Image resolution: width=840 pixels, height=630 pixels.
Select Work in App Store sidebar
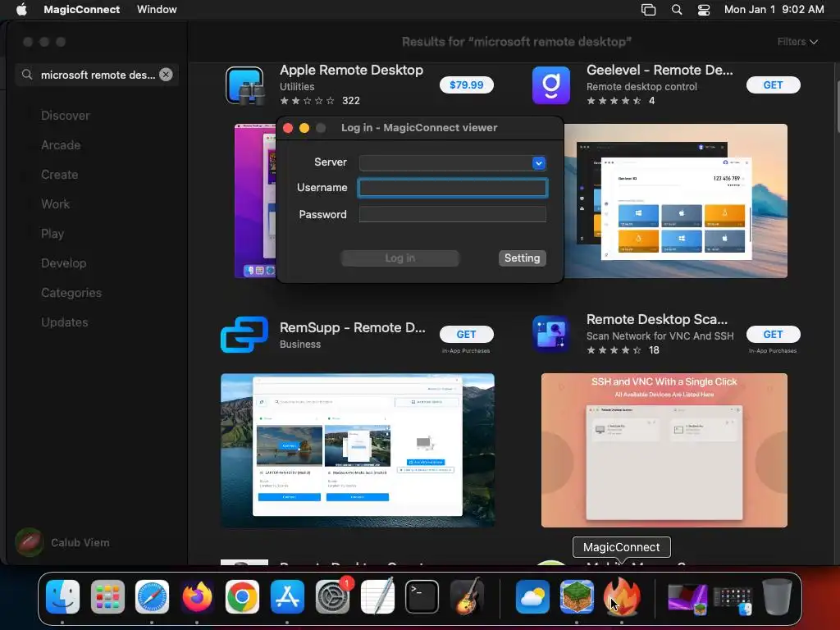coord(55,204)
